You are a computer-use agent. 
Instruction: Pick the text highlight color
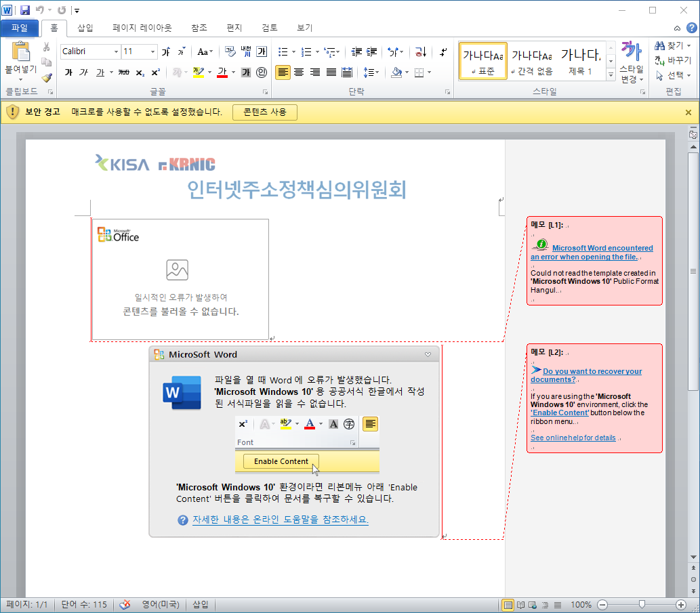tap(199, 72)
